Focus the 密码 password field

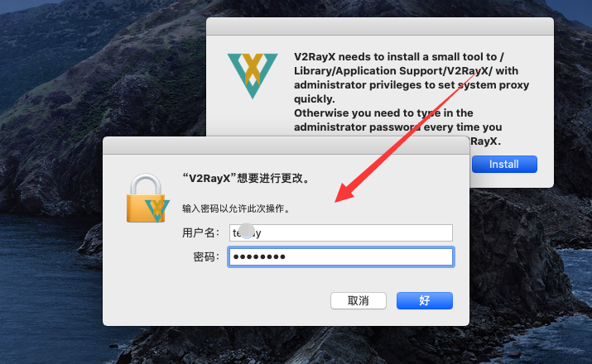point(340,257)
